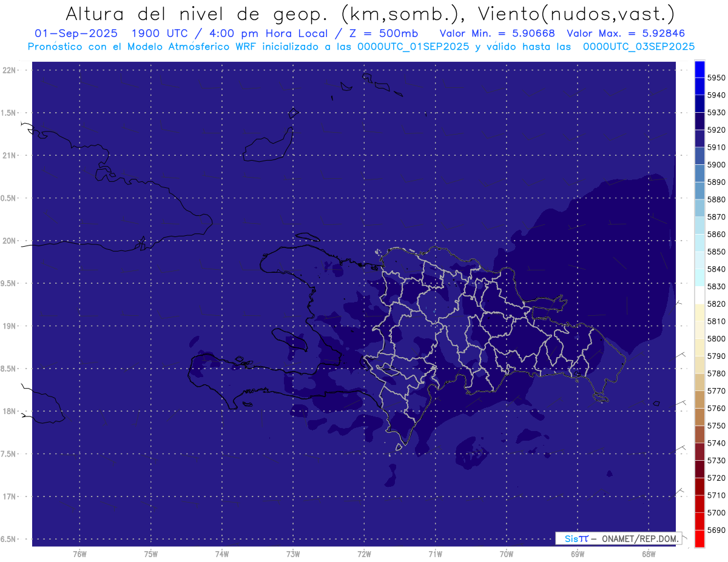Screen dimensions: 728x562
Task: Click the '5910' color bar label
Action: pyautogui.click(x=716, y=147)
